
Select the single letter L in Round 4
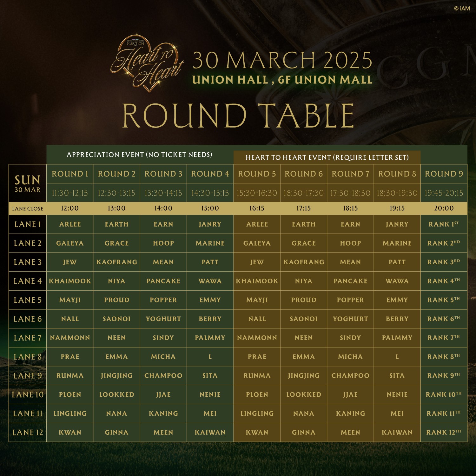(210, 357)
